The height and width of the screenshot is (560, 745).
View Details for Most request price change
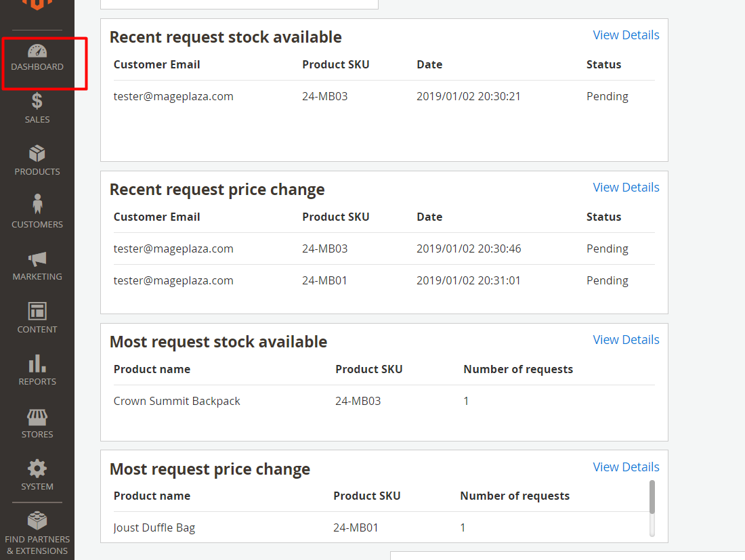point(626,467)
